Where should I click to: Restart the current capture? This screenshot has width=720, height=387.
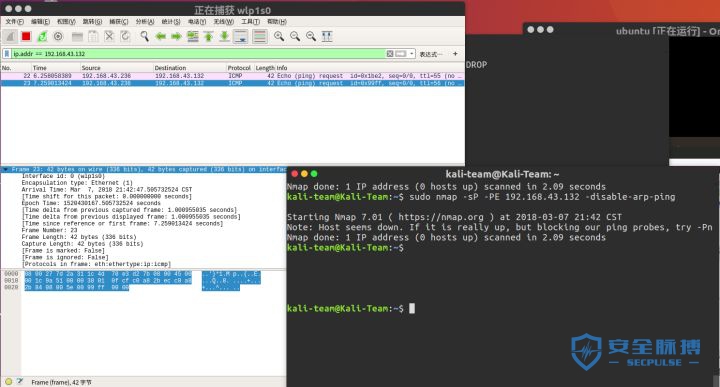tap(42, 36)
